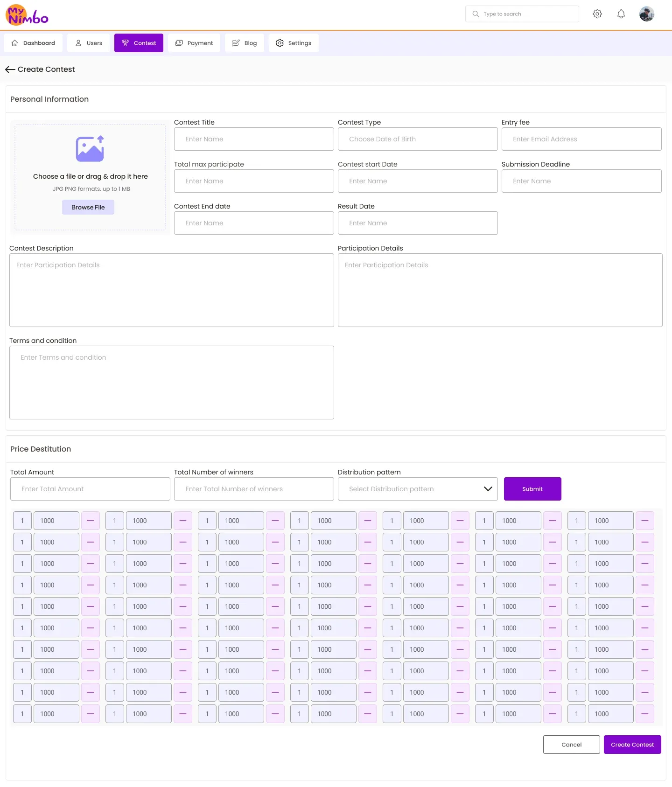The image size is (672, 787).
Task: Remove first row, third column prize entry
Action: tap(275, 521)
